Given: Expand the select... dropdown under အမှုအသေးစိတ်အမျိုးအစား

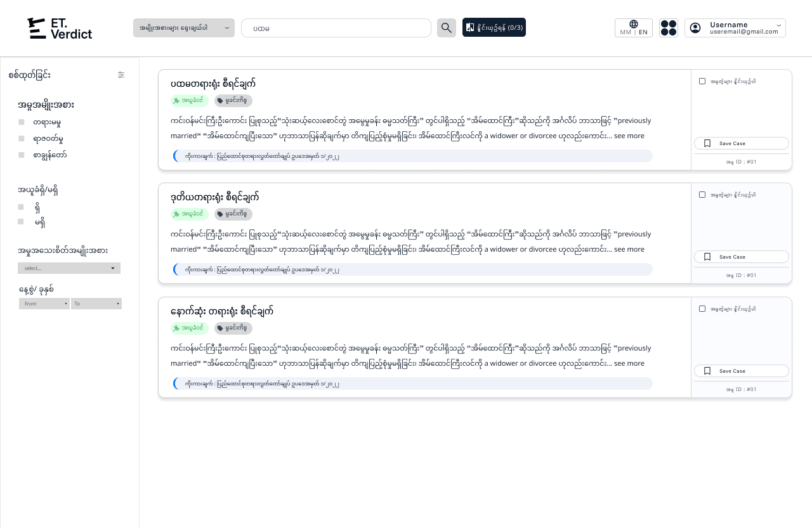Looking at the screenshot, I should tap(69, 267).
